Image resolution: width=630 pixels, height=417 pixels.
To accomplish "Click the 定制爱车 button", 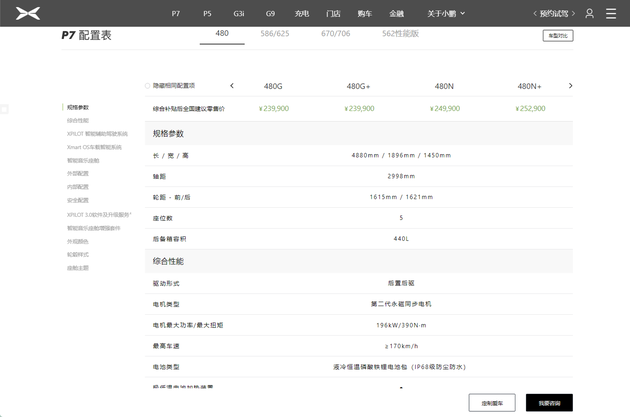I will (x=492, y=402).
